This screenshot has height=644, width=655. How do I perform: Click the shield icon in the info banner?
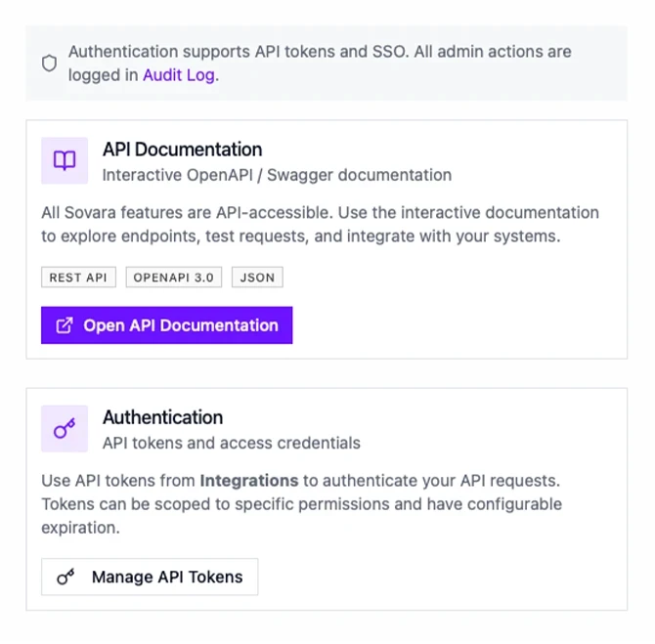(x=49, y=64)
